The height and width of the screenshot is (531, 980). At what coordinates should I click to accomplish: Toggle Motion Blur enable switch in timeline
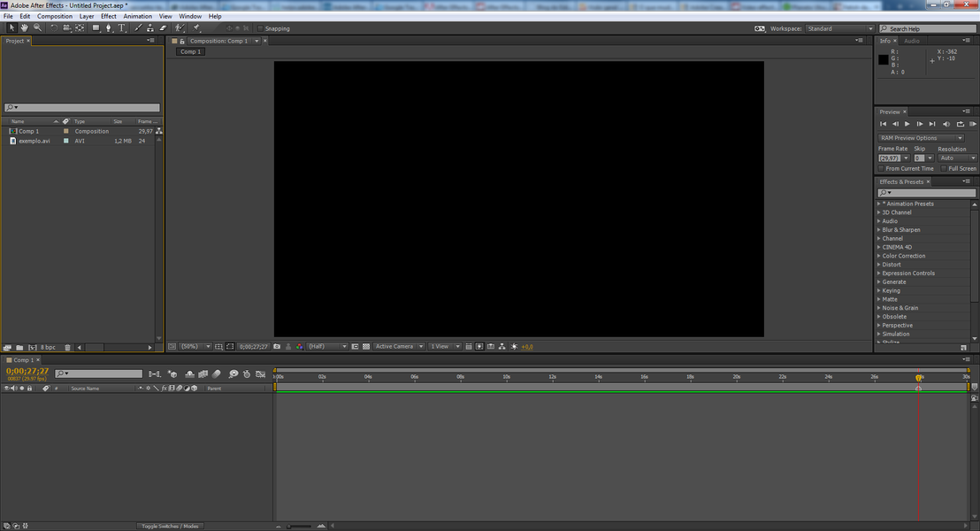click(x=216, y=374)
